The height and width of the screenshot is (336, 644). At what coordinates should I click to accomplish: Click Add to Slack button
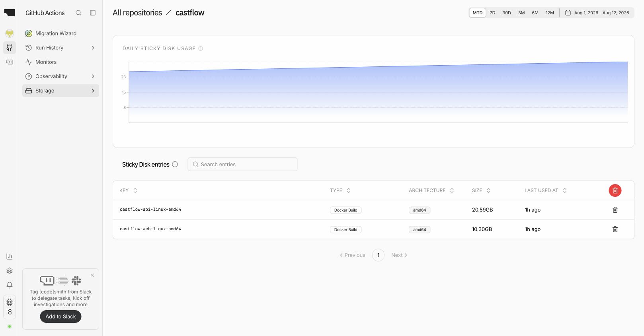[x=60, y=317]
